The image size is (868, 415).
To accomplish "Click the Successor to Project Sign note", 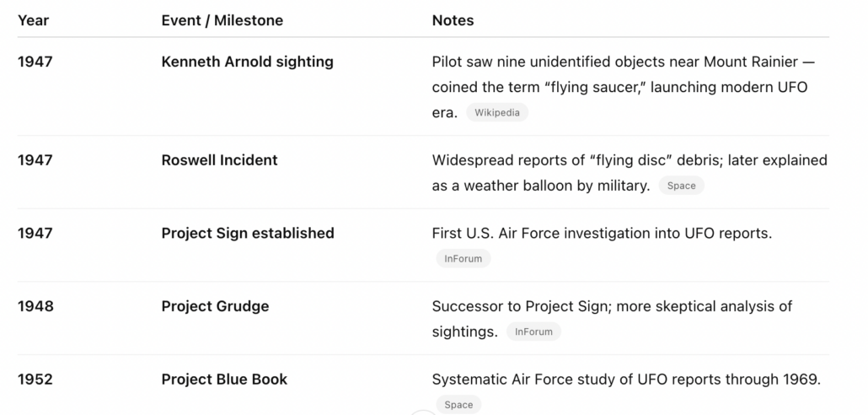I will 611,306.
